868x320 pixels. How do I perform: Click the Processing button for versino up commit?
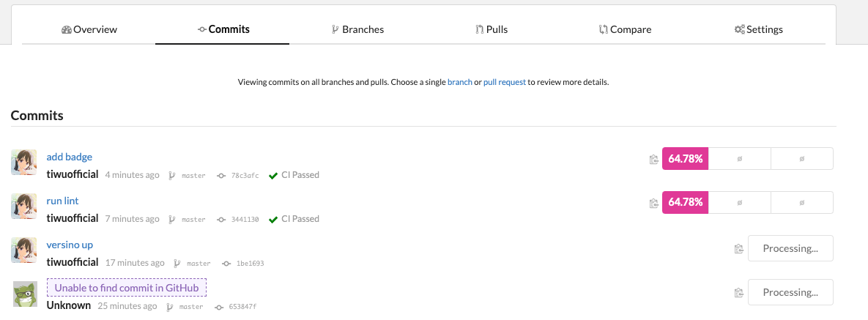click(790, 248)
